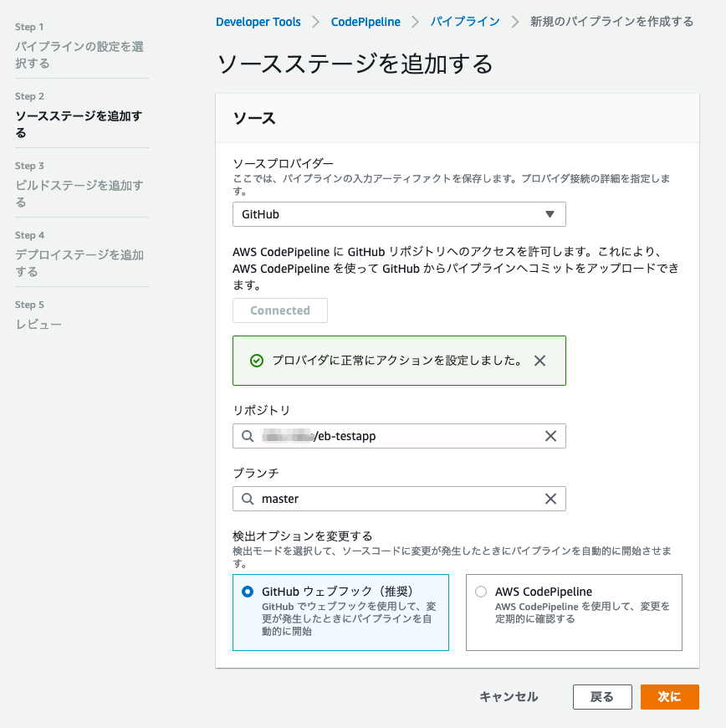Go to CodePipeline breadcrumb link

pos(366,22)
